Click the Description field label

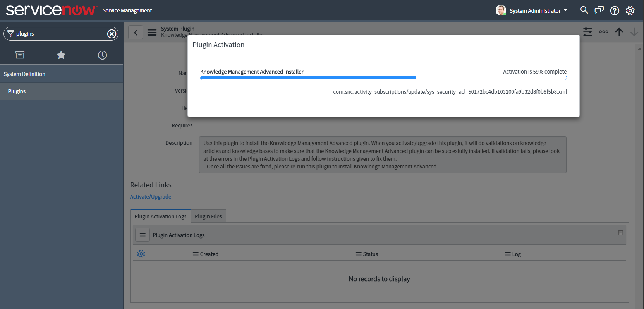pyautogui.click(x=179, y=143)
